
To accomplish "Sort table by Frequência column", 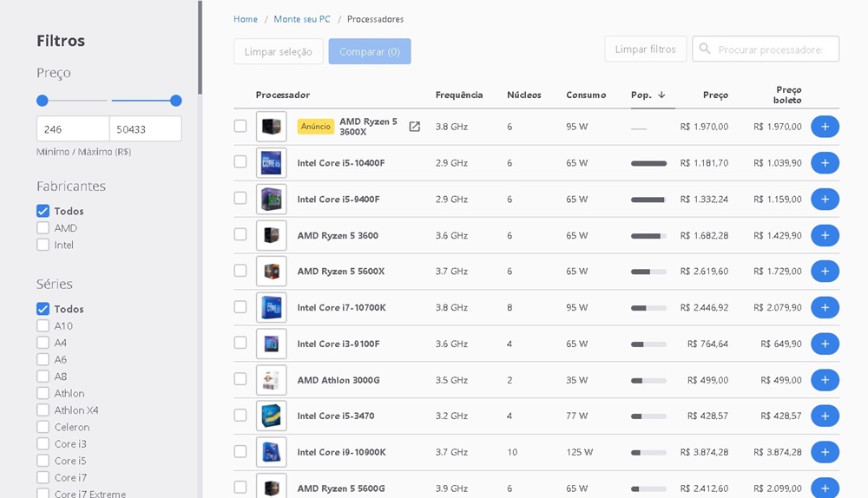I will tap(459, 95).
